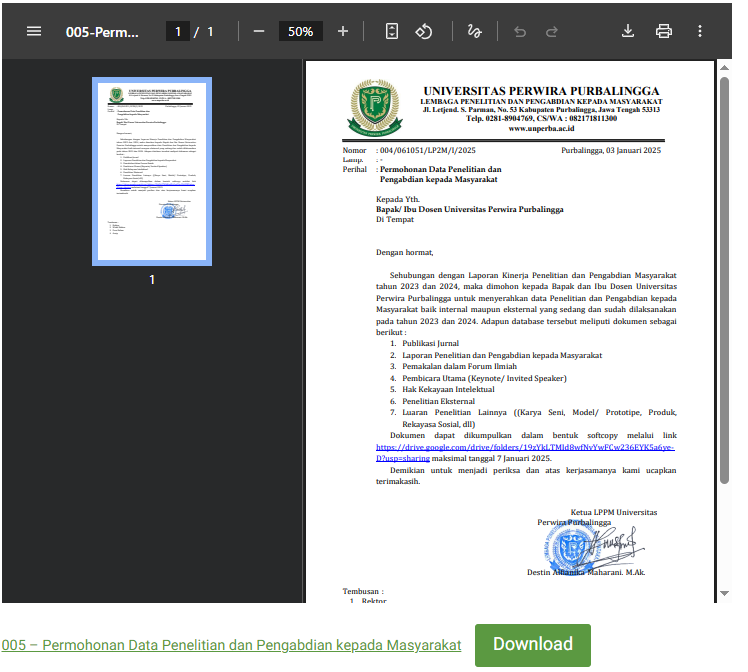Click the page number input field
The image size is (748, 672).
coord(179,32)
